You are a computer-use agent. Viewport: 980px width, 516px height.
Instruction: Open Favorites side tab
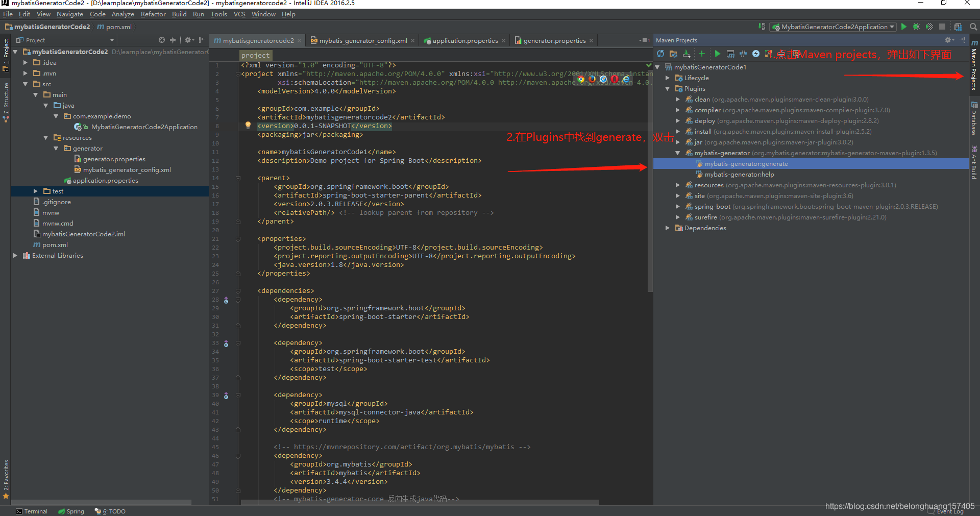click(x=6, y=479)
